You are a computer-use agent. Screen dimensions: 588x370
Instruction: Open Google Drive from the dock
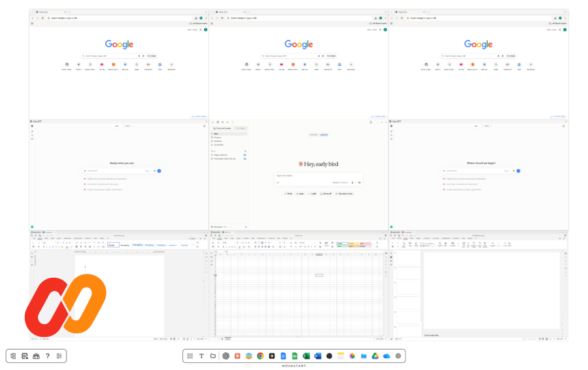pos(375,356)
